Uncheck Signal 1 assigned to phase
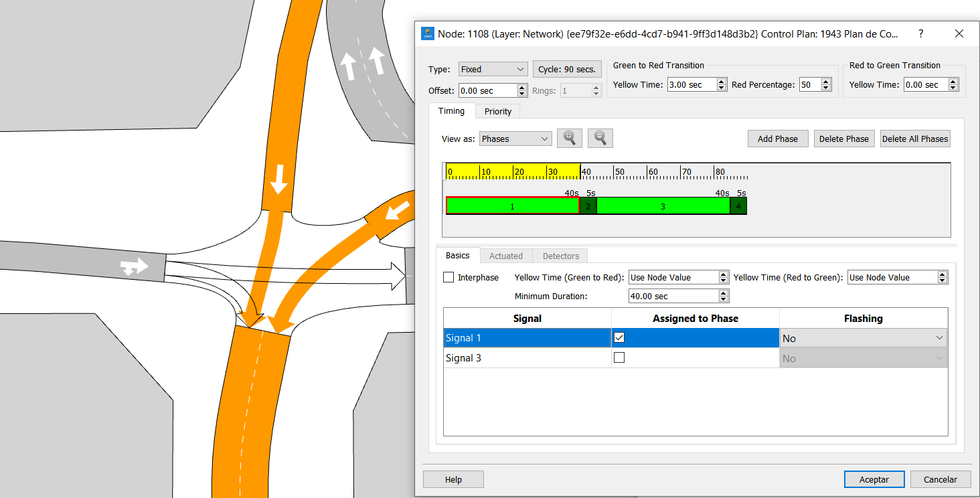980x498 pixels. tap(619, 338)
